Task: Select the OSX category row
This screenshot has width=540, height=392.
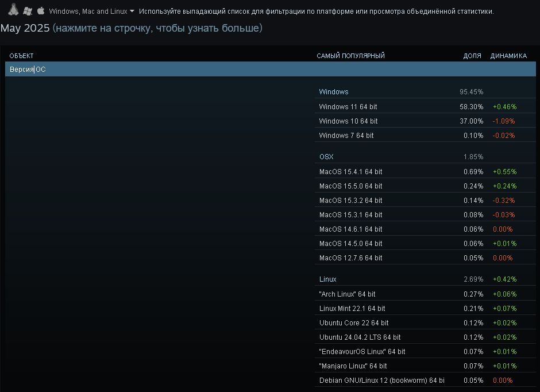Action: tap(425, 156)
